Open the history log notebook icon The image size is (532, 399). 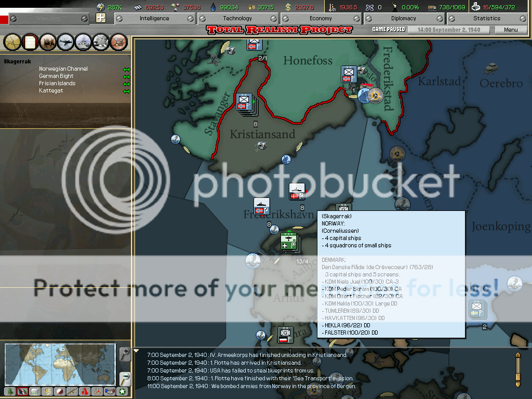(x=30, y=42)
